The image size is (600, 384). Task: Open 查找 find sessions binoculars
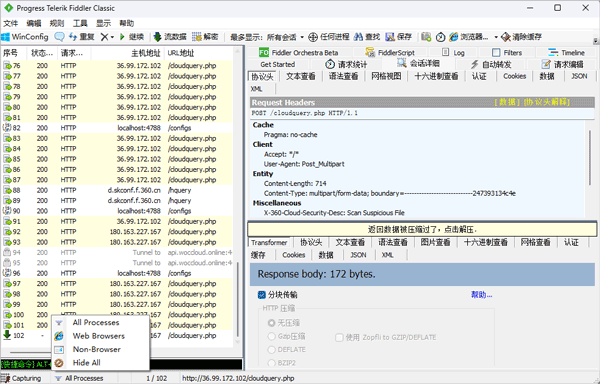click(367, 37)
